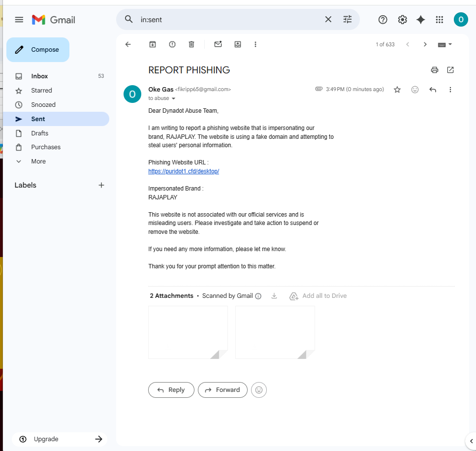Click the attachment paperclip icon in header
This screenshot has width=476, height=451.
[x=319, y=89]
